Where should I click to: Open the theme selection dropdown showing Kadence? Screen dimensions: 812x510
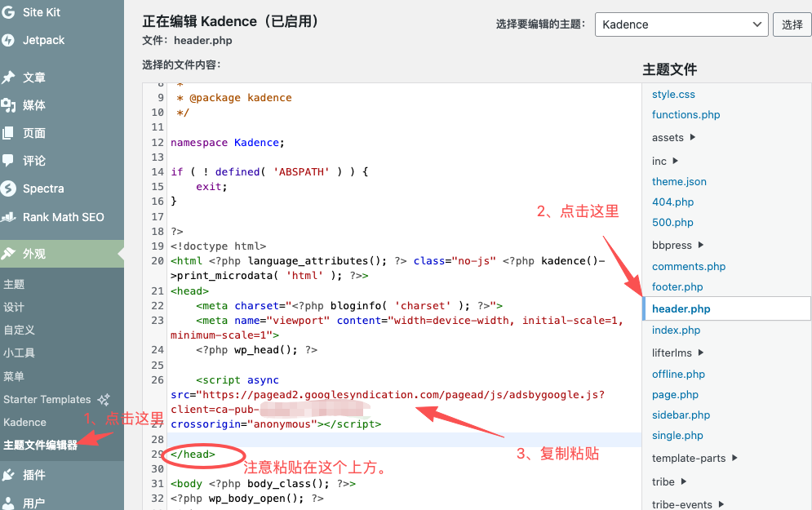pos(681,24)
